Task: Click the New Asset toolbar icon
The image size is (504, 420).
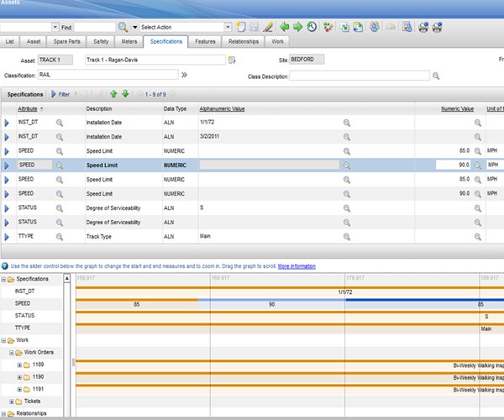Action: point(241,27)
